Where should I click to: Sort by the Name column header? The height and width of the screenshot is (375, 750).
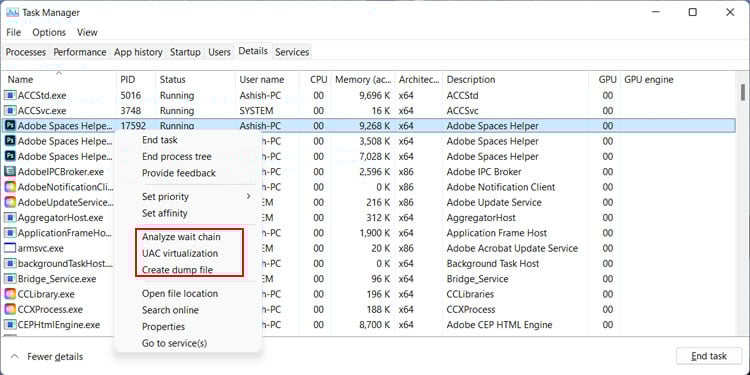(59, 79)
